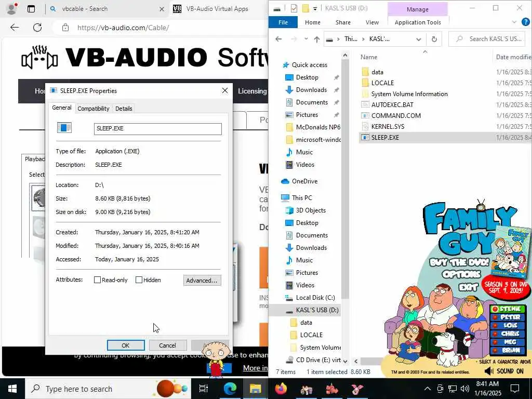The width and height of the screenshot is (532, 399).
Task: Click the browser back arrow
Action: [15, 28]
